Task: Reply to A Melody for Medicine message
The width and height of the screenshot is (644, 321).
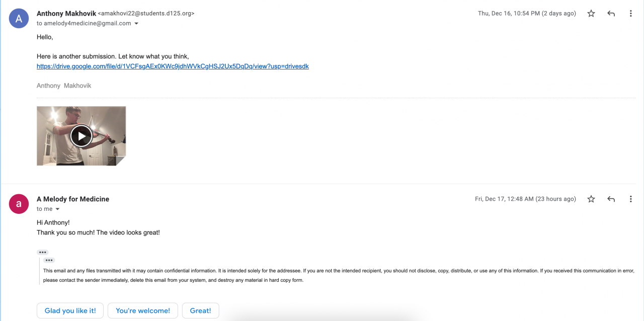Action: tap(611, 199)
